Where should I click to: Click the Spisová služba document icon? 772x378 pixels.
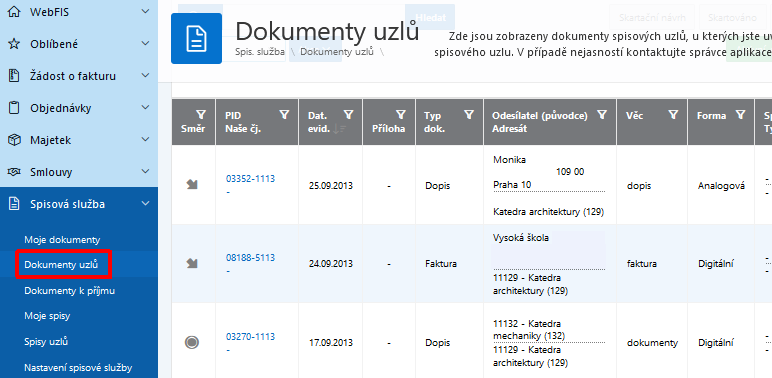pyautogui.click(x=14, y=204)
